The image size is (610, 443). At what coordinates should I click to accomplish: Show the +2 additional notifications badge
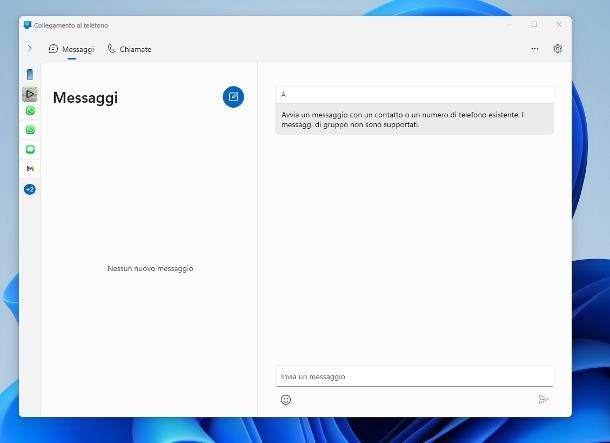pyautogui.click(x=30, y=189)
